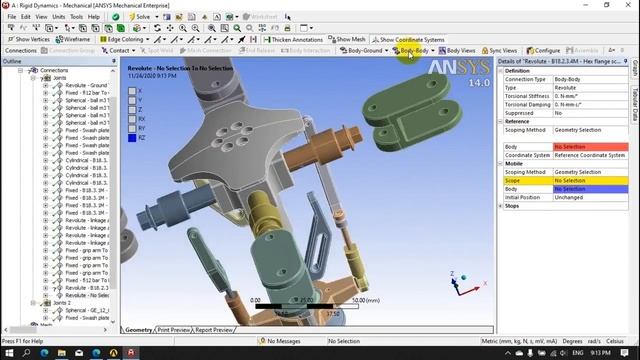Click the yellow Mobile Scope No Selection field
This screenshot has width=640, height=360.
pyautogui.click(x=590, y=180)
